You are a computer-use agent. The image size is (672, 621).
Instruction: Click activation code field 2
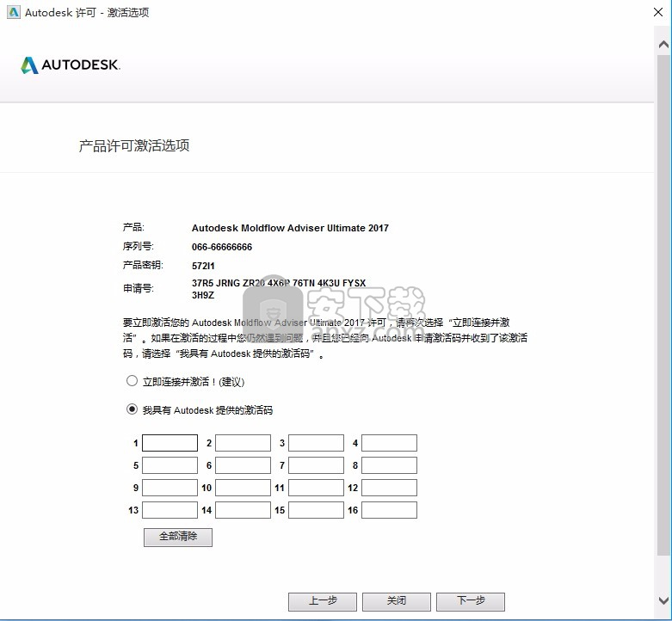click(243, 443)
